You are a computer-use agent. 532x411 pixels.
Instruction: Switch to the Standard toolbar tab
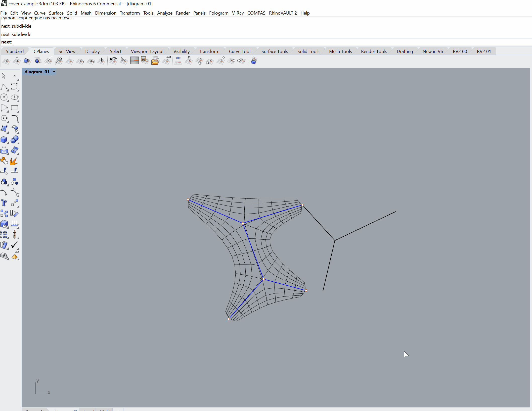click(x=15, y=52)
